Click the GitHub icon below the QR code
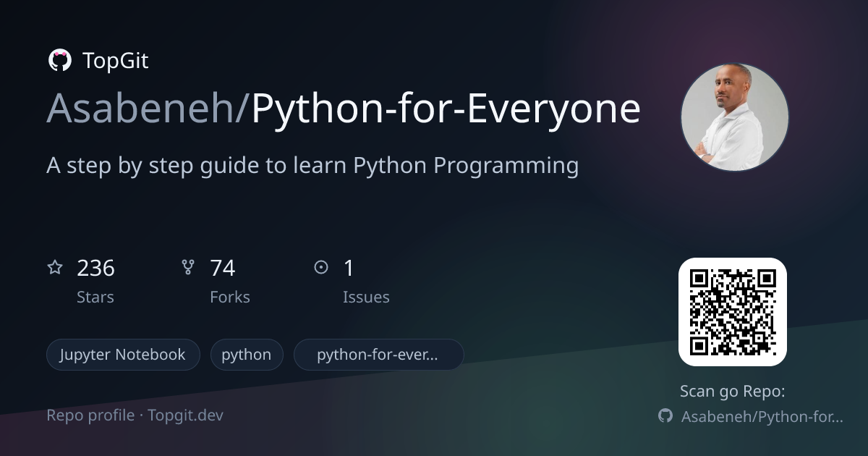Screen dimensions: 868x456 coord(665,416)
